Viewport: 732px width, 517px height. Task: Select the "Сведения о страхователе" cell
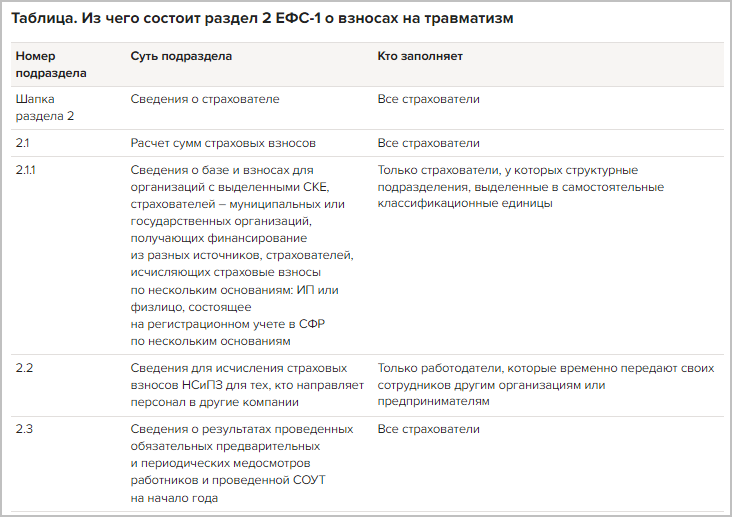(205, 99)
